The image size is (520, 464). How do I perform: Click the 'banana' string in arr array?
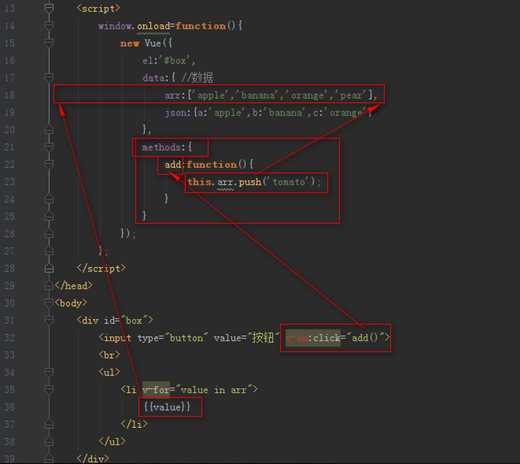[x=258, y=95]
